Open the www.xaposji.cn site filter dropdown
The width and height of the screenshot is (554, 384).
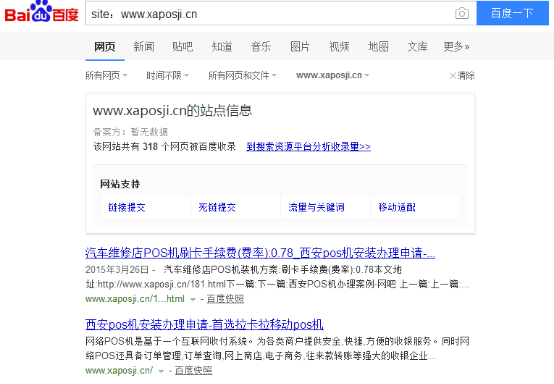coord(332,75)
